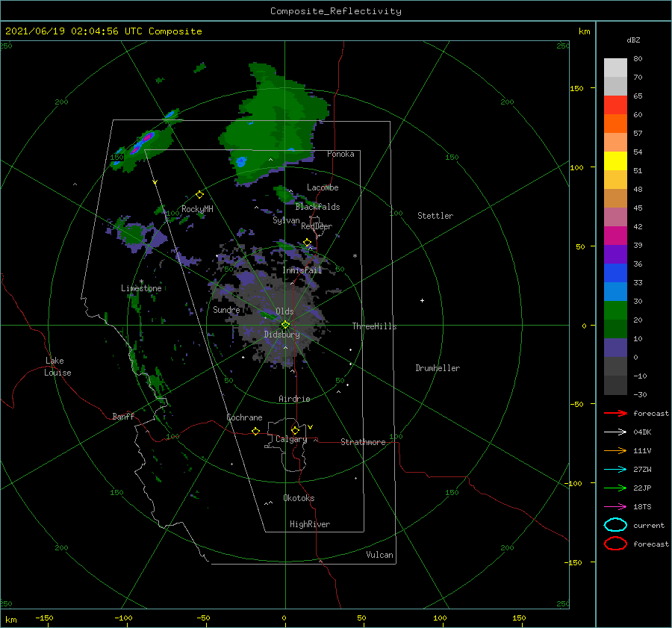Click the Lacombe label
The width and height of the screenshot is (672, 628).
pos(323,187)
